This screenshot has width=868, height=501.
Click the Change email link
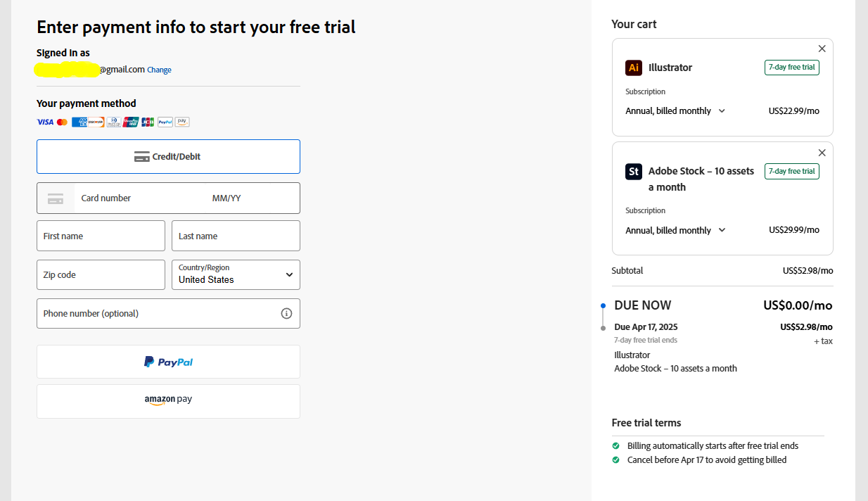(159, 70)
